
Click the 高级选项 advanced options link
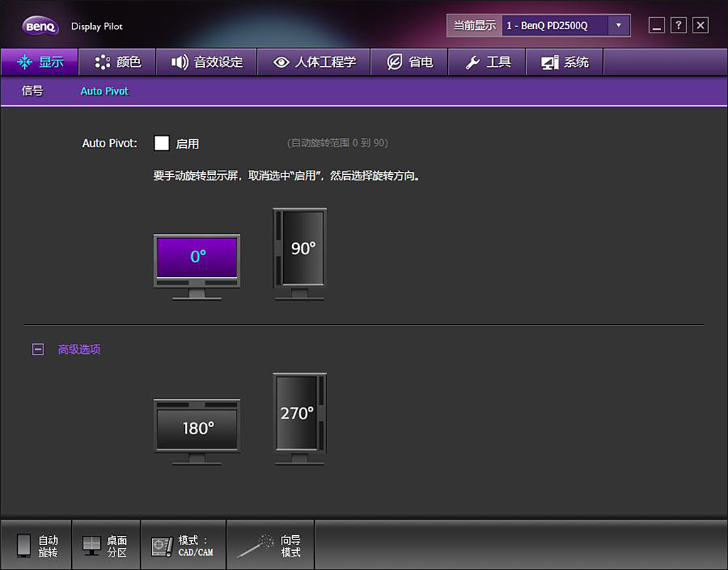pos(79,349)
